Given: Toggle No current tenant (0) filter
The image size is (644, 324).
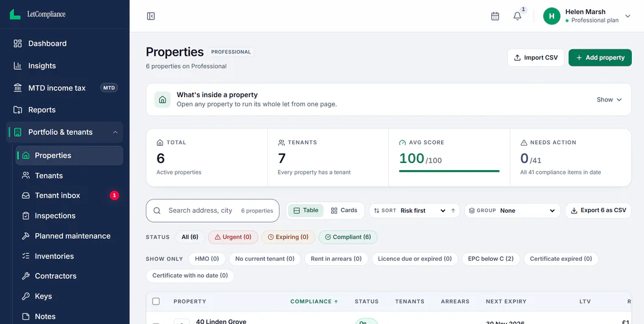Looking at the screenshot, I should (x=265, y=258).
